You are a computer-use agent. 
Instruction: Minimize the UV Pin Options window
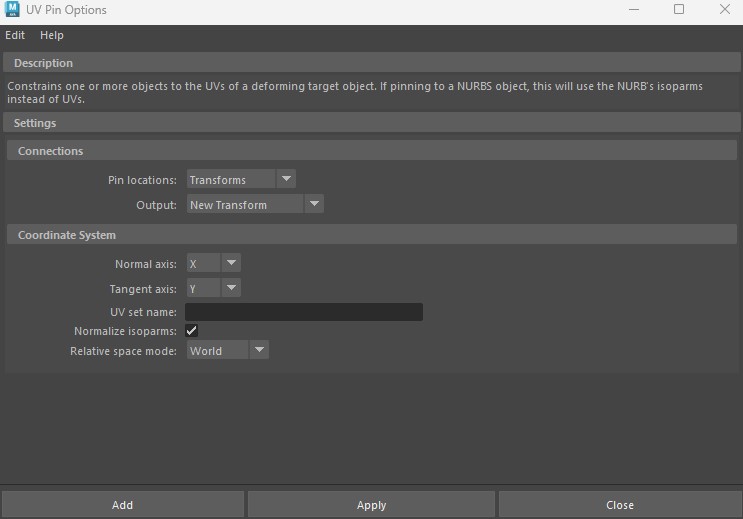[x=634, y=10]
